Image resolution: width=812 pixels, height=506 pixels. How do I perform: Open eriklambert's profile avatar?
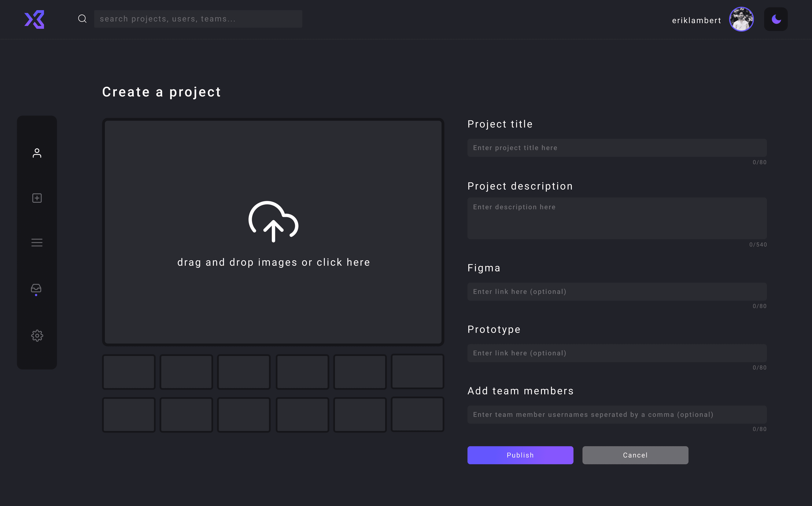tap(741, 19)
